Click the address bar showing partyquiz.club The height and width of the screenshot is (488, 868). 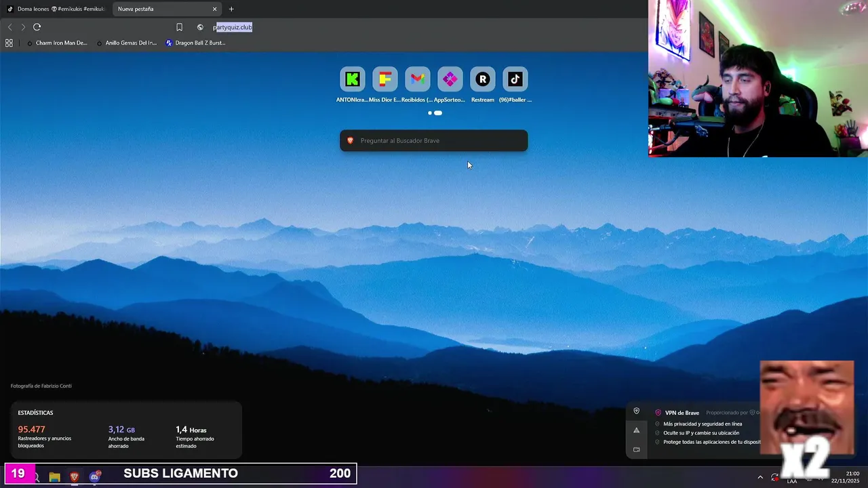[233, 27]
